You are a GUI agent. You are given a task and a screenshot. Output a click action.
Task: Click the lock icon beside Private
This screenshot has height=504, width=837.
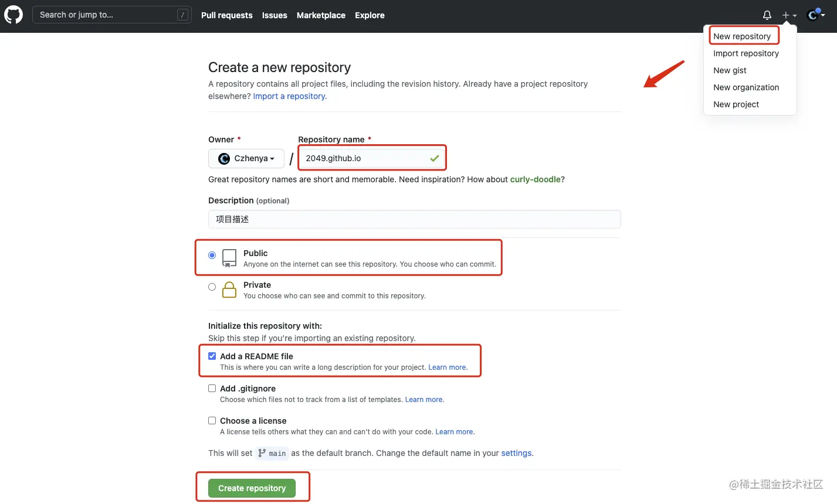click(x=229, y=290)
